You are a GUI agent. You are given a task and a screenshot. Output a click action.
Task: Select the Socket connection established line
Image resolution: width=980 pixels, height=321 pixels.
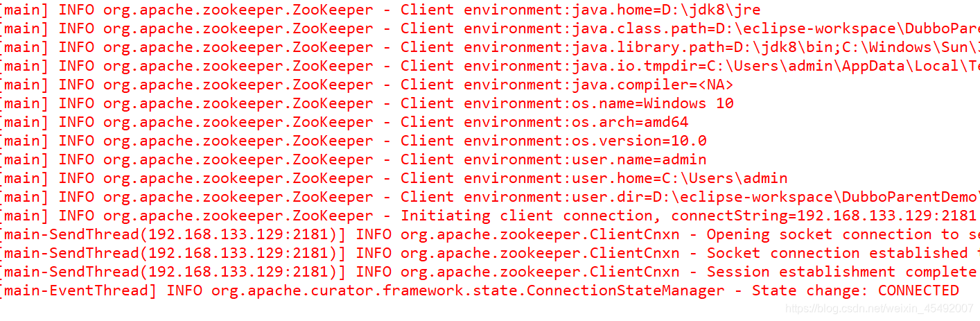pos(491,253)
